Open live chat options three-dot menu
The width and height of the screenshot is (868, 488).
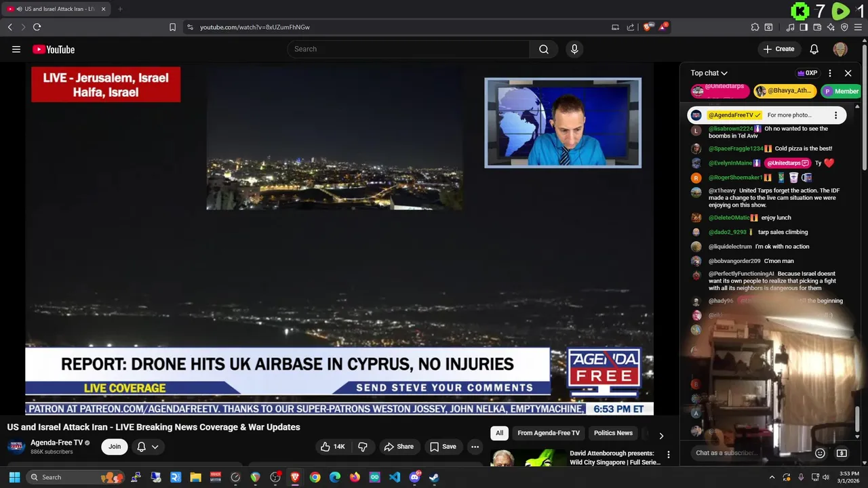tap(830, 73)
